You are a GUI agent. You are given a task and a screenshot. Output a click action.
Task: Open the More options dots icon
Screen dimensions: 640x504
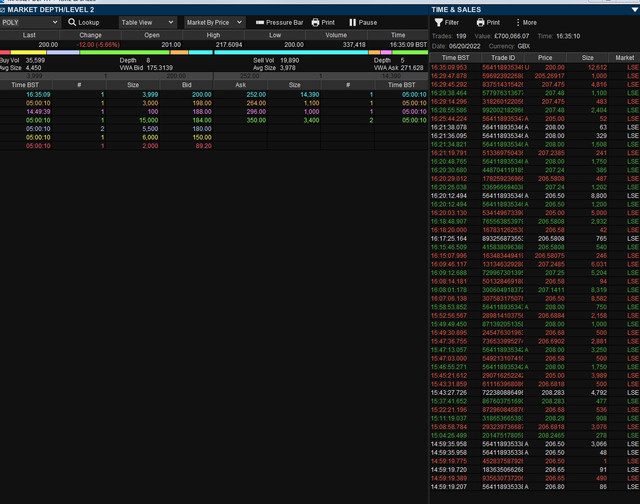pos(518,22)
